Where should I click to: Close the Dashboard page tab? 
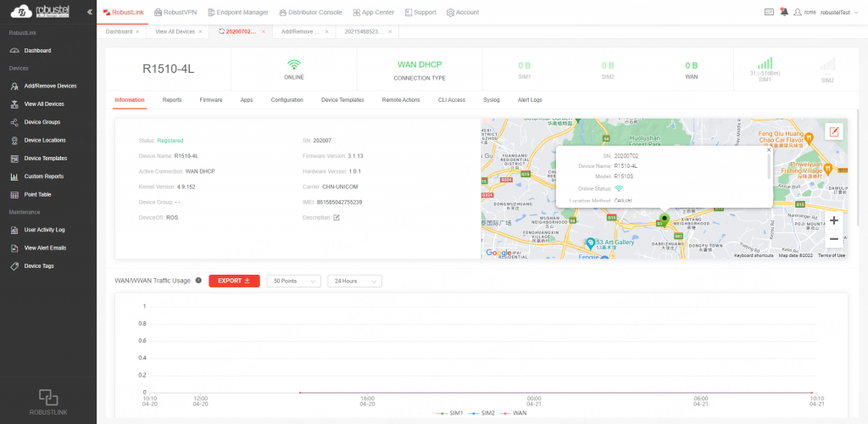137,31
